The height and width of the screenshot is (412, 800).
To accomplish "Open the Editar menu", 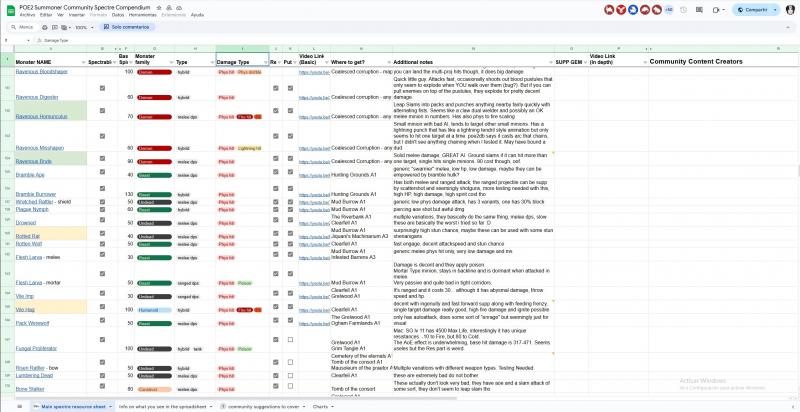I will (46, 15).
